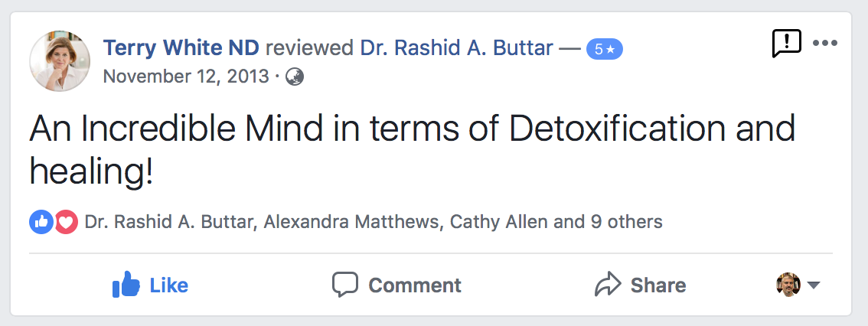Click the Comment speech bubble icon

tap(345, 285)
